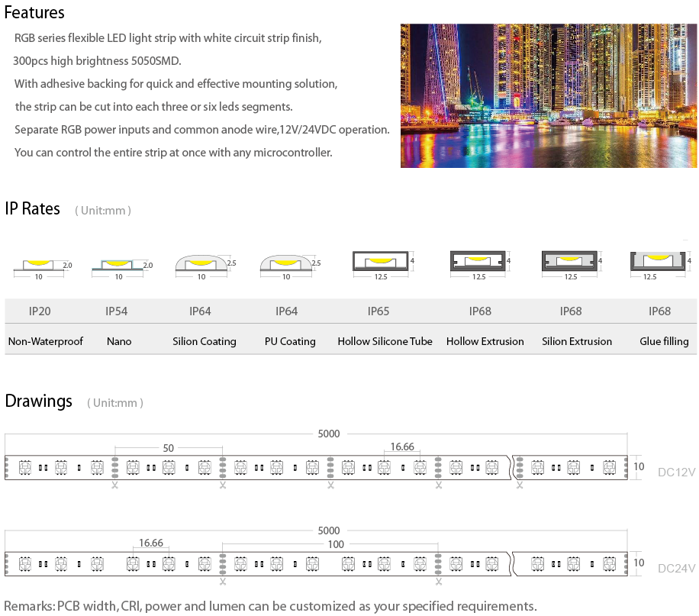Select the DC24V label beside the strip

point(676,568)
